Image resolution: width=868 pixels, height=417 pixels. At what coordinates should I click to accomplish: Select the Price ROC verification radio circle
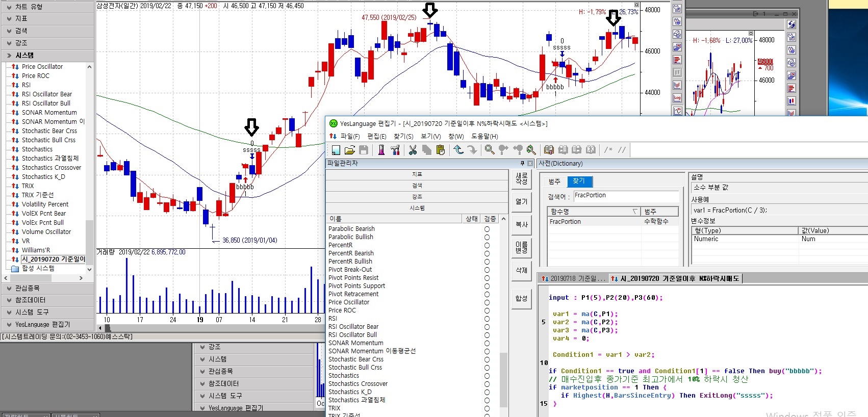point(487,310)
